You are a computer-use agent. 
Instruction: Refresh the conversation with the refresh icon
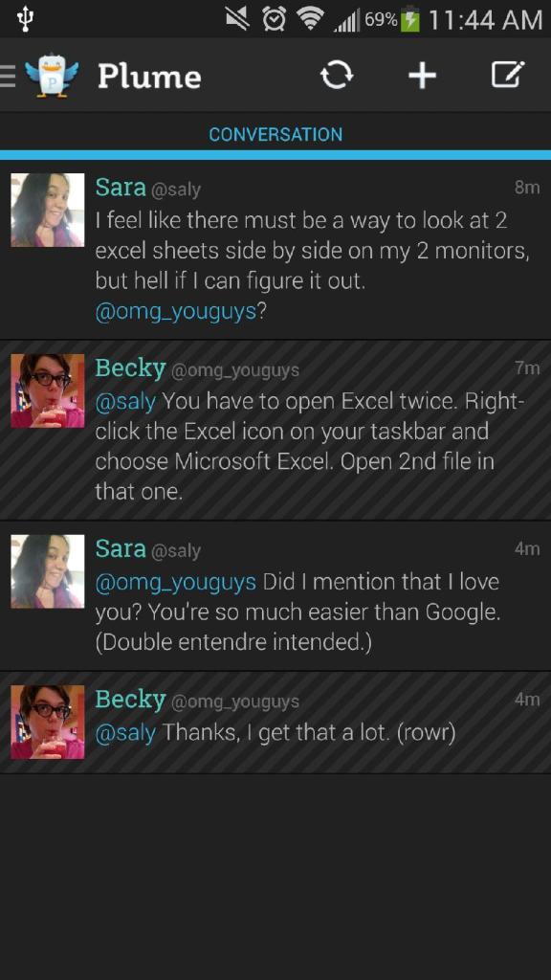coord(337,77)
